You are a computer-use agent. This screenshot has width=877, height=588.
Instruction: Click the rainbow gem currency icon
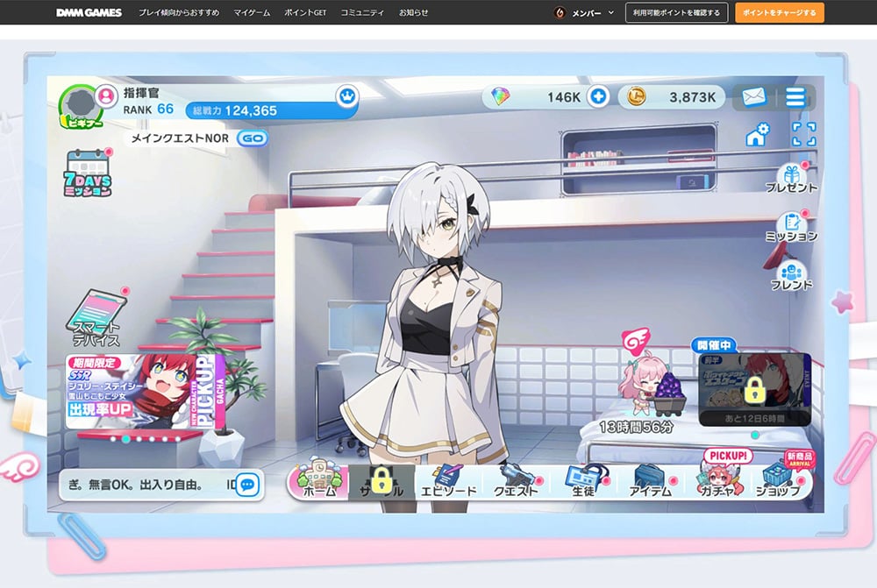500,96
